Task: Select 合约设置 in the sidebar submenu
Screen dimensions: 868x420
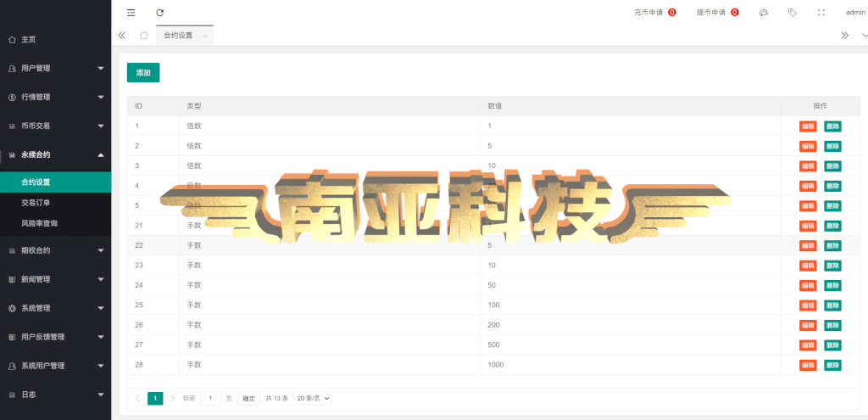Action: 55,182
